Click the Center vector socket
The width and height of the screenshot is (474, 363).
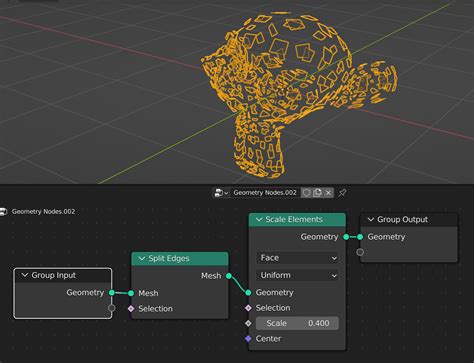248,339
